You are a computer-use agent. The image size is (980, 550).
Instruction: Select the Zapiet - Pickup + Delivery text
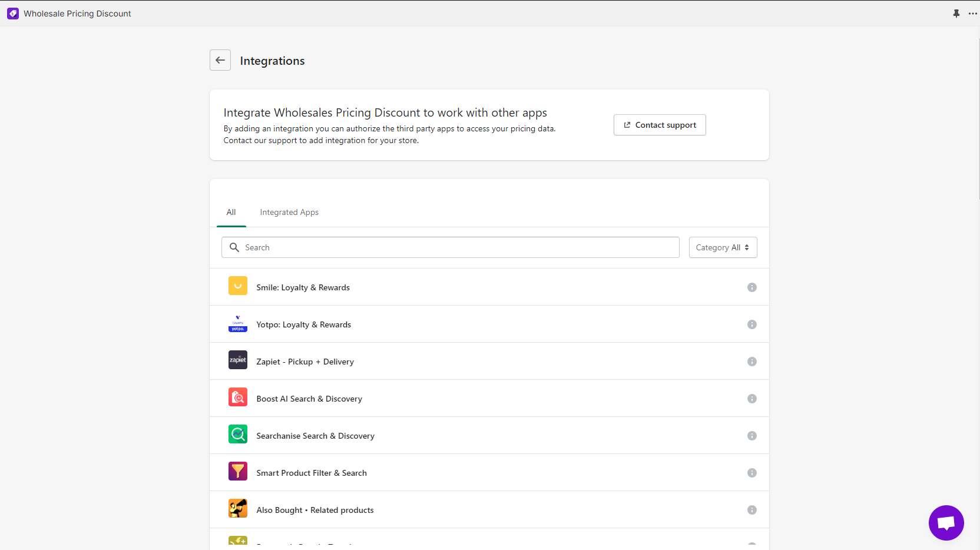click(305, 362)
